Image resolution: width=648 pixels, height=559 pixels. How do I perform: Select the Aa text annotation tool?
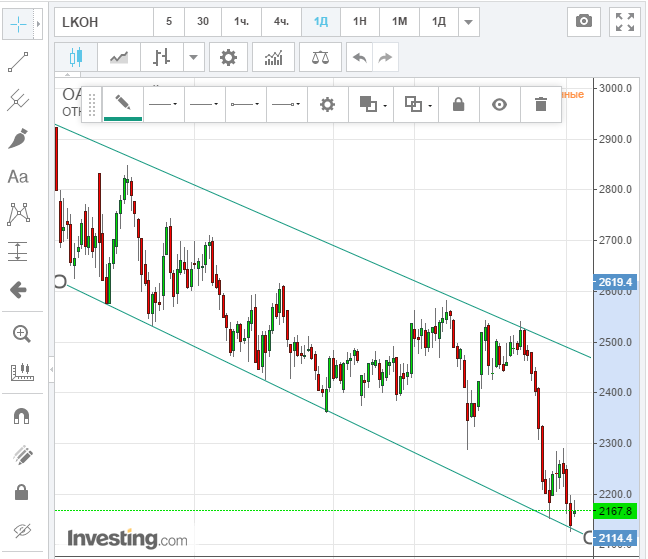click(x=18, y=177)
